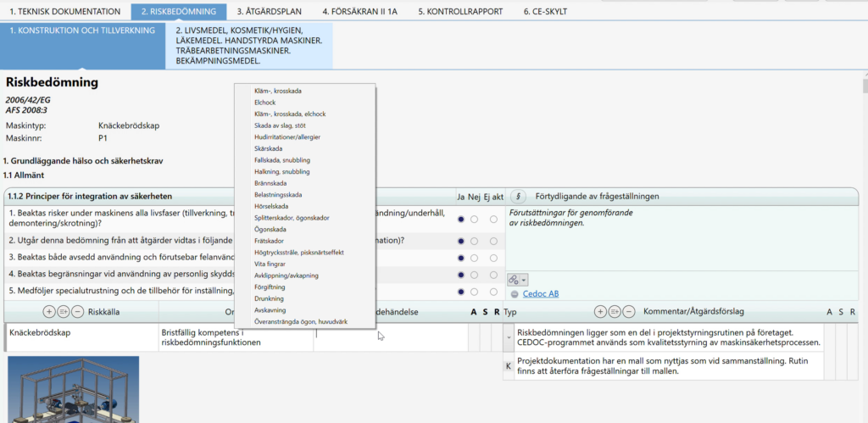The image size is (868, 423).
Task: Open the dropdown arrow next to link icon
Action: 524,280
